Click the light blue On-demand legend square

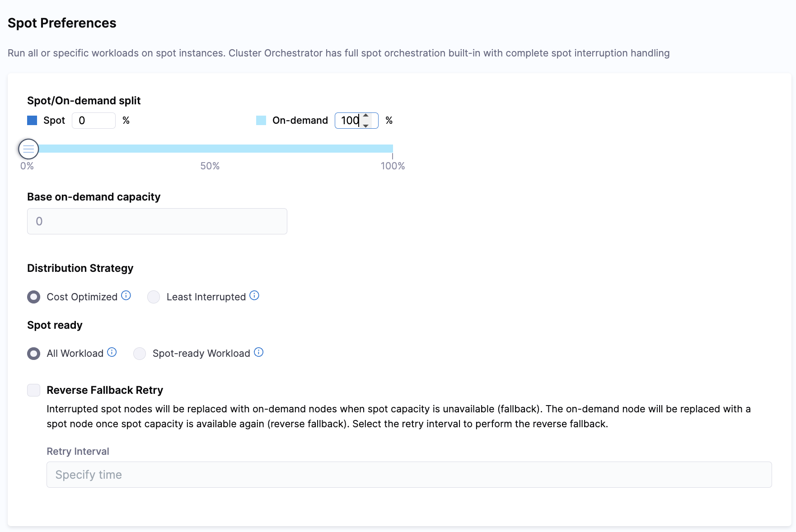(261, 121)
